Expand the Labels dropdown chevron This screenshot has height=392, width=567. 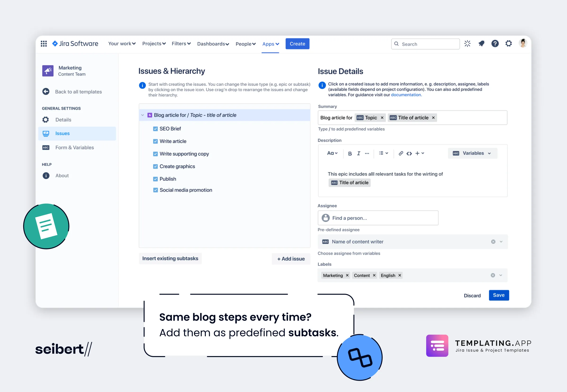point(501,275)
